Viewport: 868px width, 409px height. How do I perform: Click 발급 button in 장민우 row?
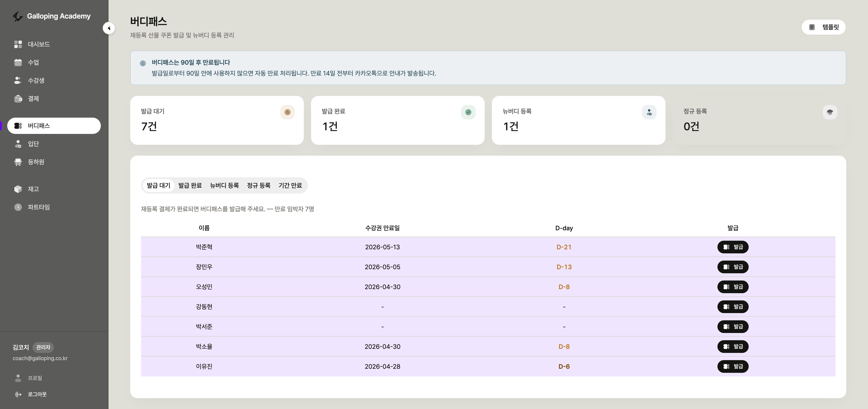(733, 267)
